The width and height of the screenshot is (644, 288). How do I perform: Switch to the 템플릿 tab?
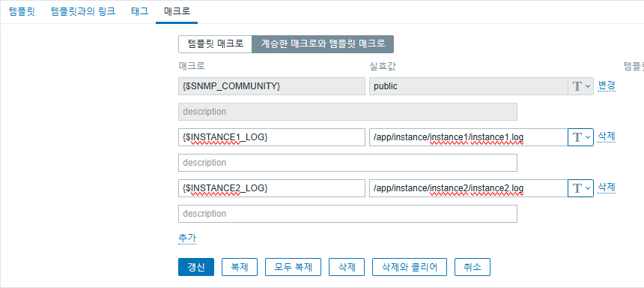click(22, 11)
